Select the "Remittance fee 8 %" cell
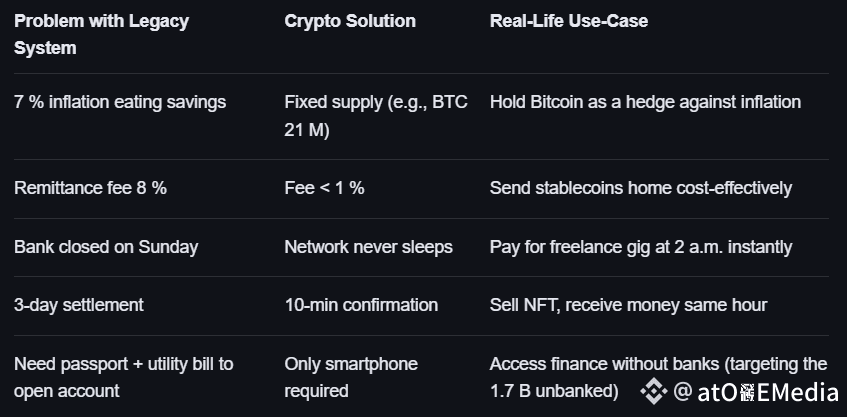The height and width of the screenshot is (417, 847). [x=90, y=188]
